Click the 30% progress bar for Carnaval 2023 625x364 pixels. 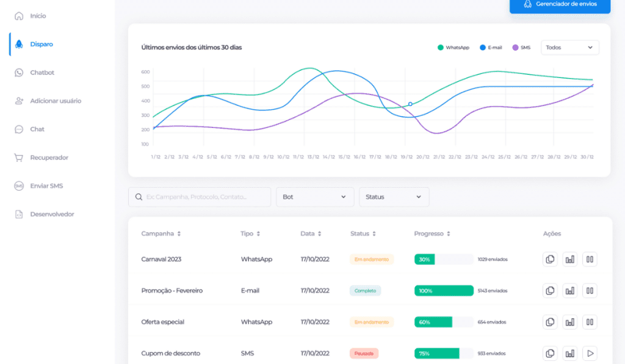[444, 259]
